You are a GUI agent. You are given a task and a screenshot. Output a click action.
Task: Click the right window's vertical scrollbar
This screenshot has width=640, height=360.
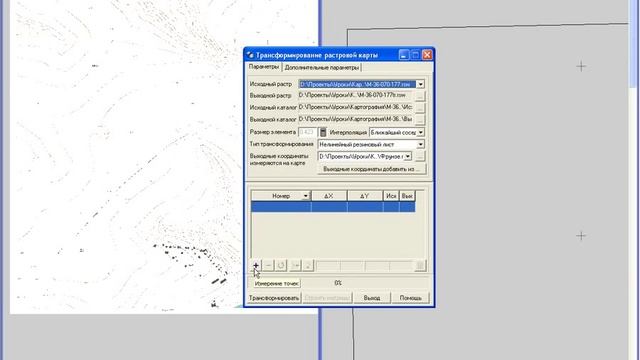[x=634, y=180]
